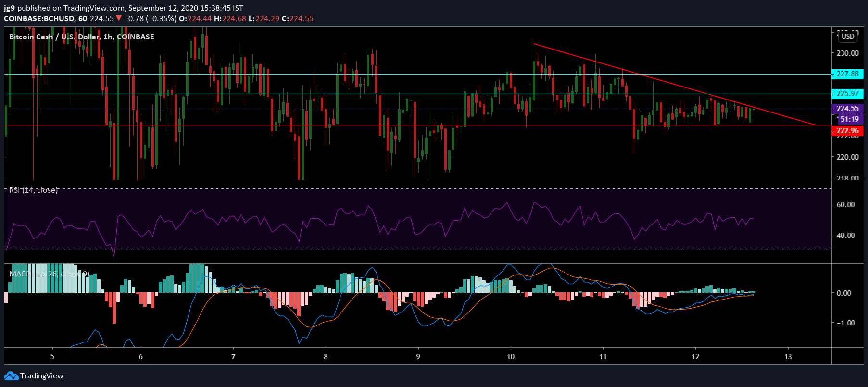The width and height of the screenshot is (868, 387).
Task: Click the −0.78 (−0.35%) change text
Action: tap(150, 19)
